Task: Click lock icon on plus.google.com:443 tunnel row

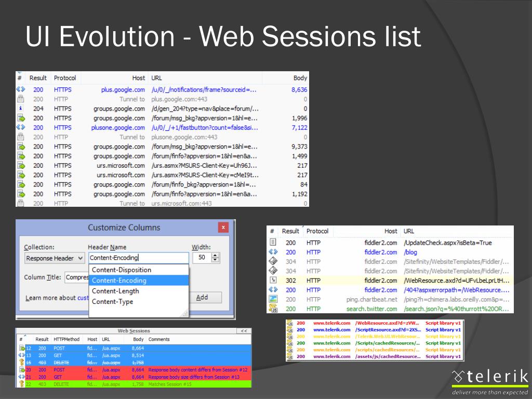Action: (21, 99)
